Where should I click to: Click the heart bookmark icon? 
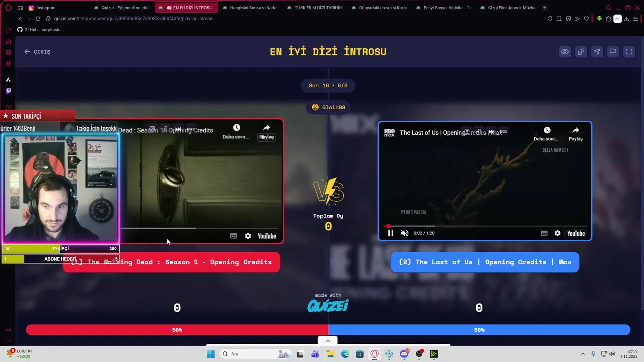[586, 19]
